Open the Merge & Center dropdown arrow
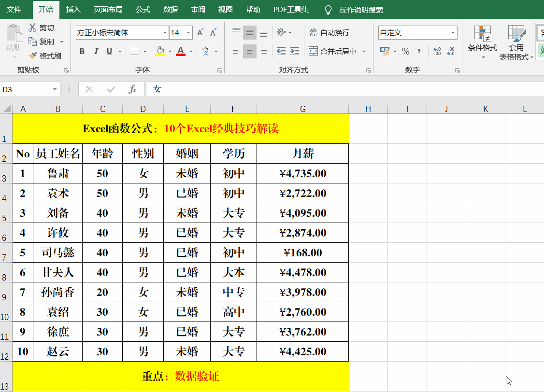 point(364,51)
